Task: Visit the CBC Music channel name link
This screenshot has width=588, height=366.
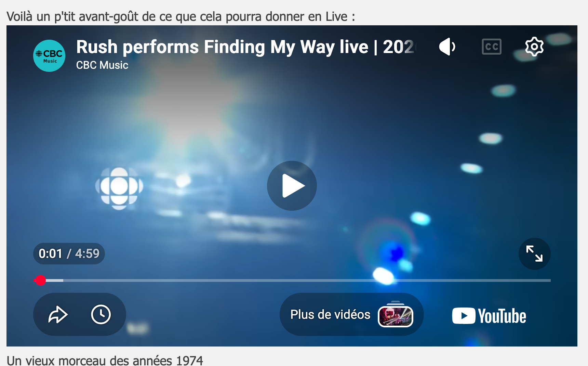Action: pyautogui.click(x=102, y=65)
